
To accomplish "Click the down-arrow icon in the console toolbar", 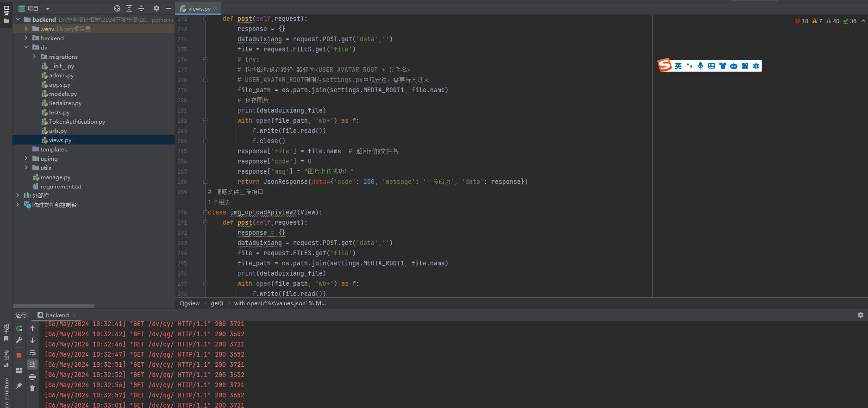I will click(x=32, y=340).
